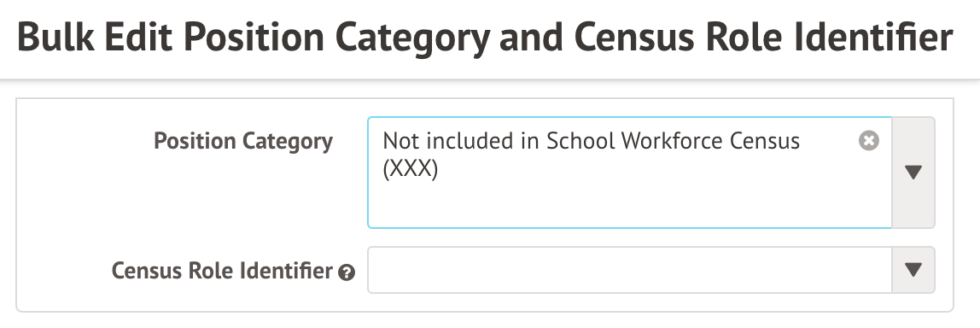Open the Census Role Identifier help tooltip

pyautogui.click(x=347, y=272)
